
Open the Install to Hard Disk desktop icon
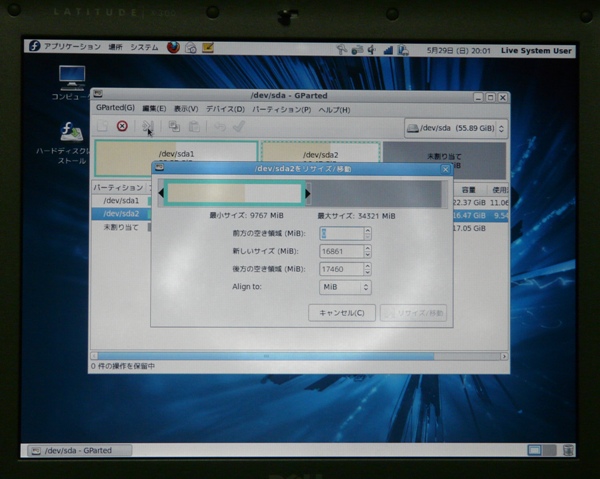[x=71, y=134]
